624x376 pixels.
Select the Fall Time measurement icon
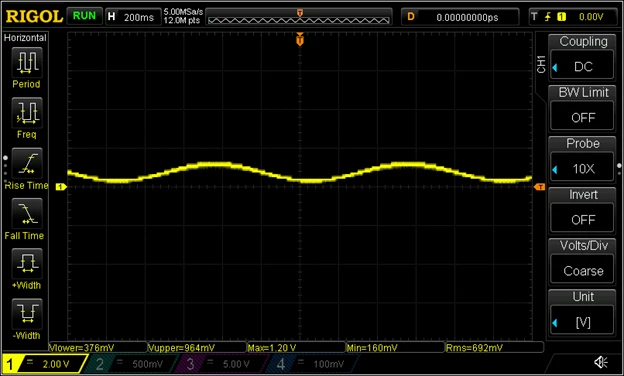(x=27, y=214)
